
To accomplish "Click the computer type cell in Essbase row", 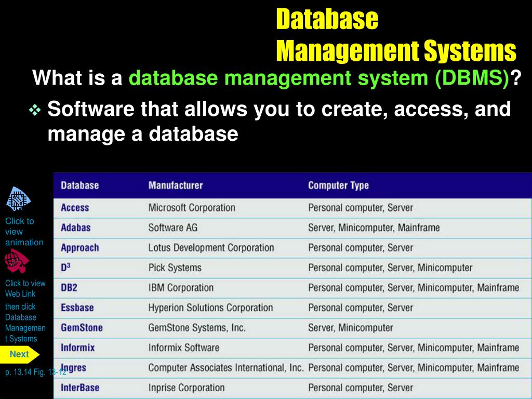I will pos(361,308).
